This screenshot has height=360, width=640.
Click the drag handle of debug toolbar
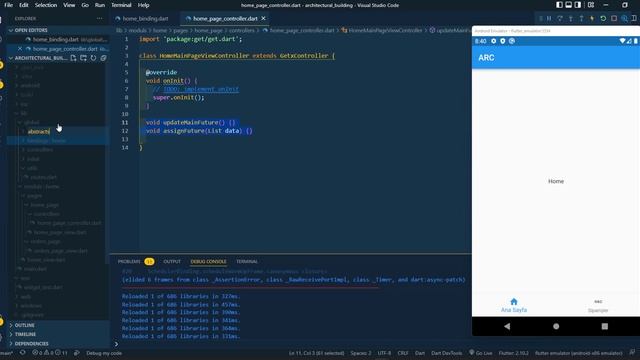pyautogui.click(x=540, y=18)
